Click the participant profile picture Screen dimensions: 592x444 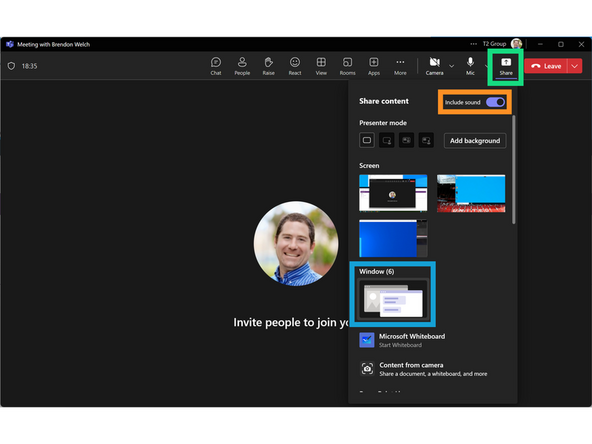point(296,244)
